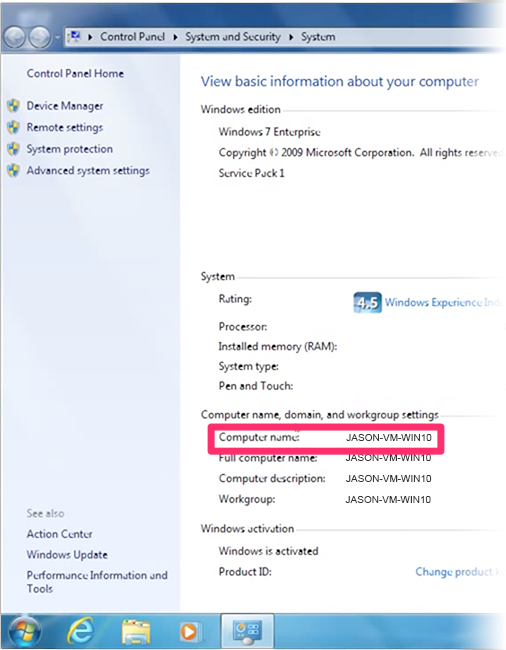Select Computer name value JASON-VM-WIN10
The width and height of the screenshot is (506, 650).
pos(389,438)
